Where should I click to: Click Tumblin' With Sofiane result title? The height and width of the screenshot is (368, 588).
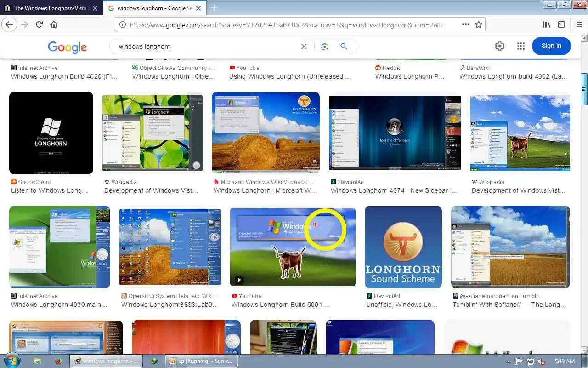tap(509, 305)
